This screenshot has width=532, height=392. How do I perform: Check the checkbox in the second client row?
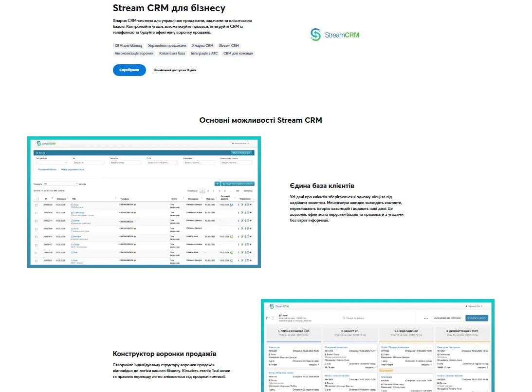[36, 213]
